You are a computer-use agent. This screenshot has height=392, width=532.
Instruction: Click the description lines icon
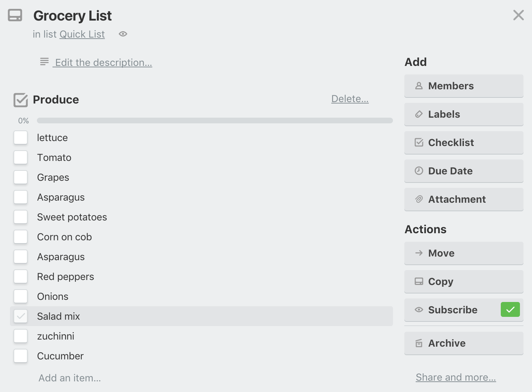[x=44, y=62]
